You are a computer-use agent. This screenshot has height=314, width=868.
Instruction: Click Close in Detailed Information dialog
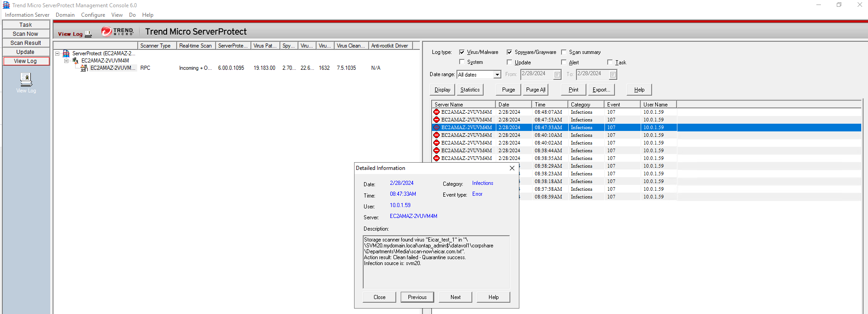(x=379, y=297)
